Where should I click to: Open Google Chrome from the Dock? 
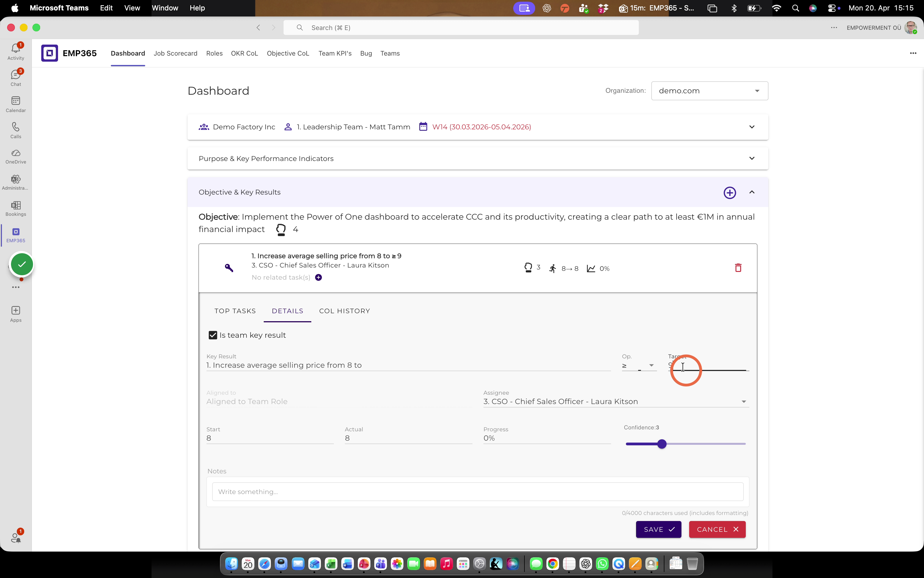(x=552, y=564)
